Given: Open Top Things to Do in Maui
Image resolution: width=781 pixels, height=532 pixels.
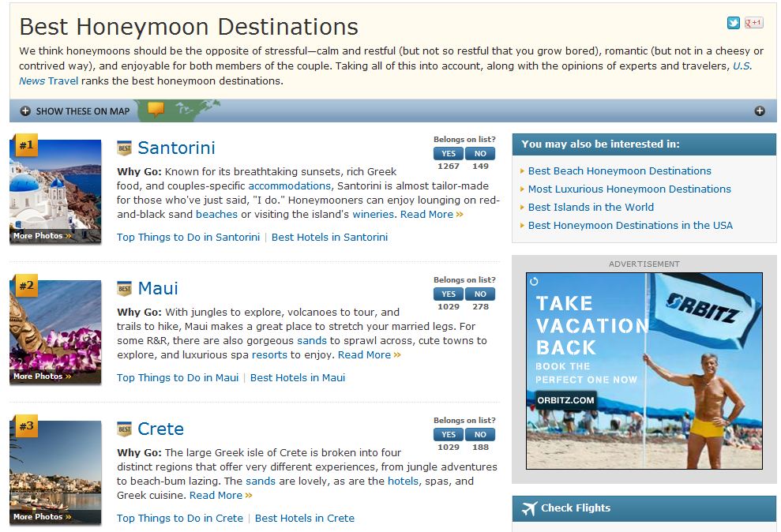Looking at the screenshot, I should click(178, 377).
